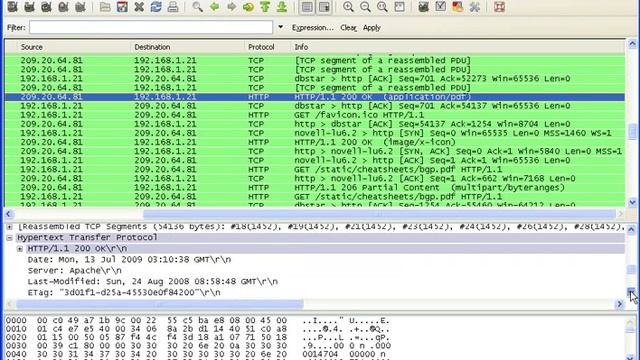Restart the current capture

(x=80, y=7)
